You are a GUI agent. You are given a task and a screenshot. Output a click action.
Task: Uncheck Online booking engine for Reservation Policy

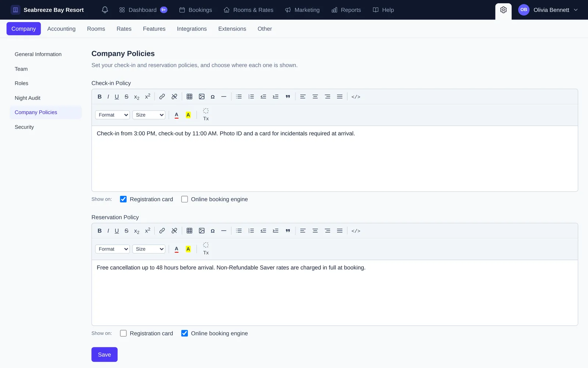click(184, 333)
